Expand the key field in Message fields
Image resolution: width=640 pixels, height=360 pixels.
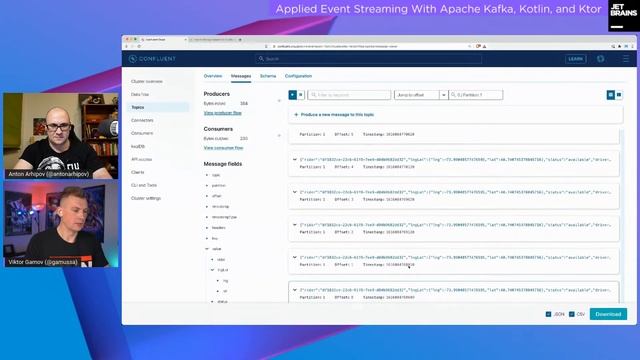[x=207, y=238]
